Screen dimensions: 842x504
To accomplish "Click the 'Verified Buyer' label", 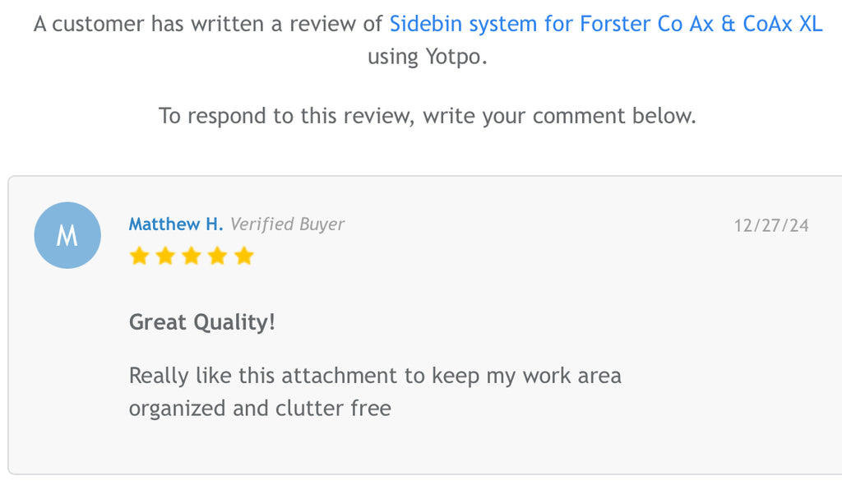I will (x=287, y=224).
